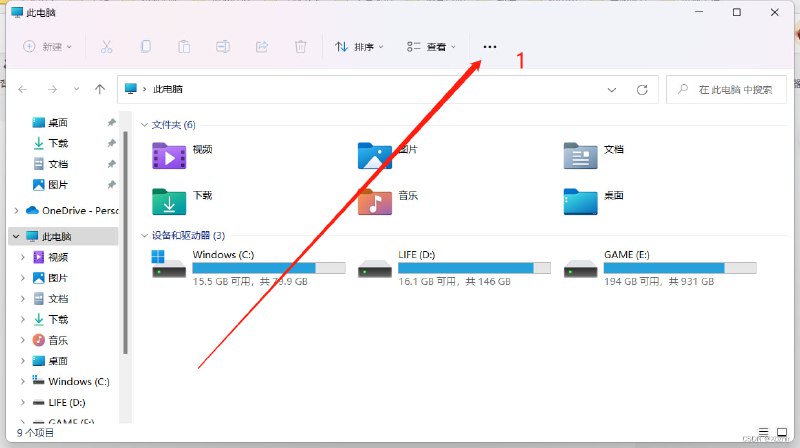Screen dimensions: 800x448
Task: Open pinned 桌面 in quick access
Action: pos(58,122)
